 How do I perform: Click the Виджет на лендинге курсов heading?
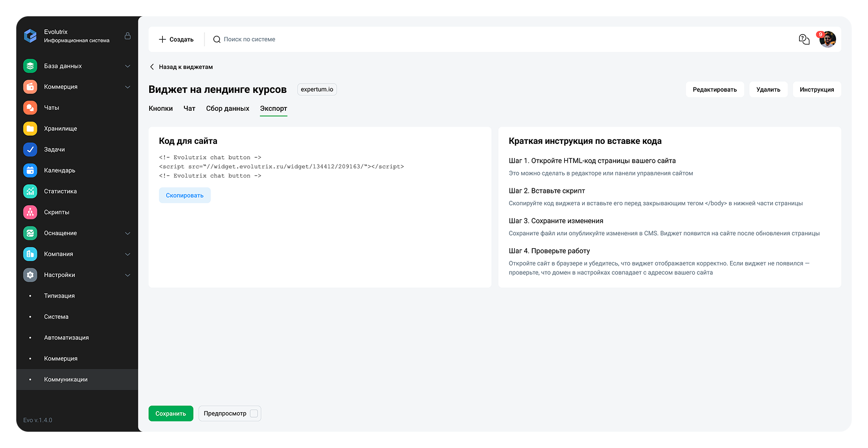coord(218,90)
